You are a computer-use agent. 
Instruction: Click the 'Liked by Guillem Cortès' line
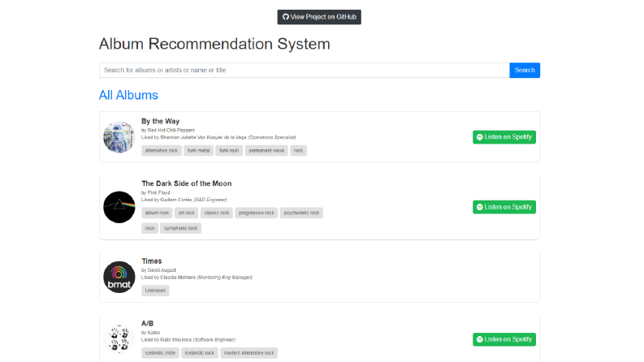pyautogui.click(x=184, y=200)
